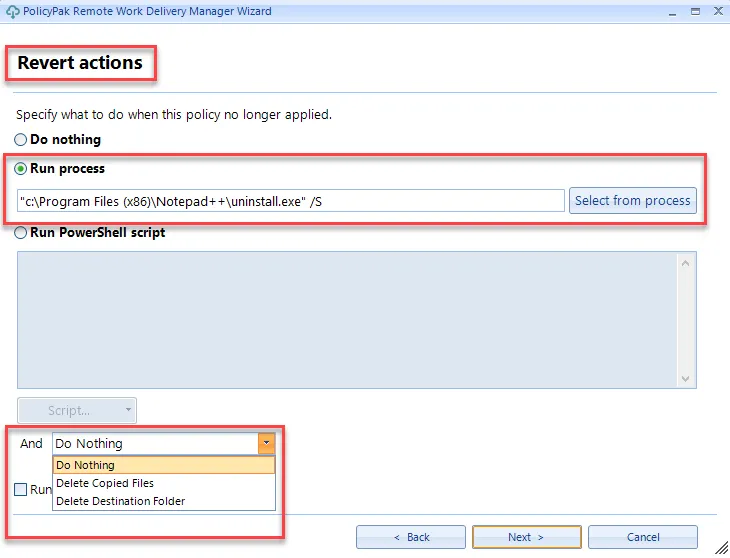Viewport: 730px width, 558px height.
Task: Pick Do Nothing from the dropdown list
Action: (x=164, y=465)
